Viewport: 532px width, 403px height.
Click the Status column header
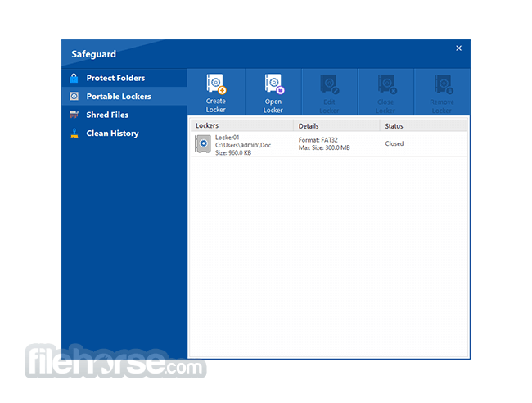pyautogui.click(x=423, y=125)
